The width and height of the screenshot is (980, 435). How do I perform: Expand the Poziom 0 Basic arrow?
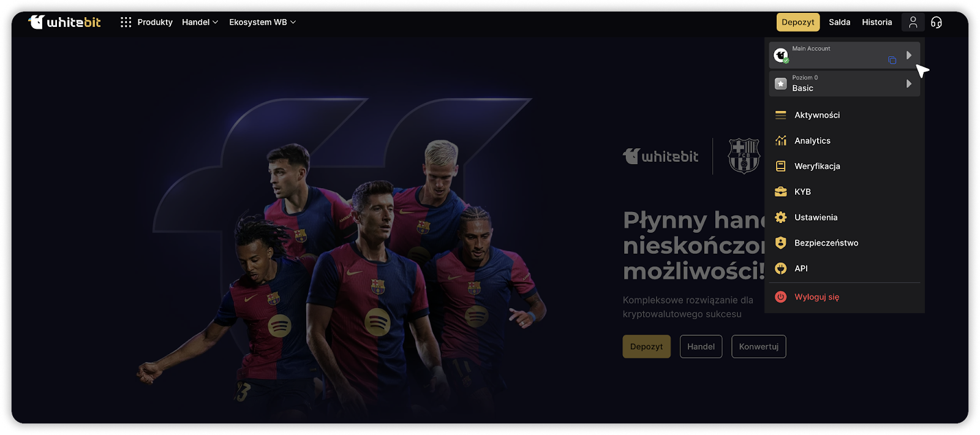click(x=909, y=84)
